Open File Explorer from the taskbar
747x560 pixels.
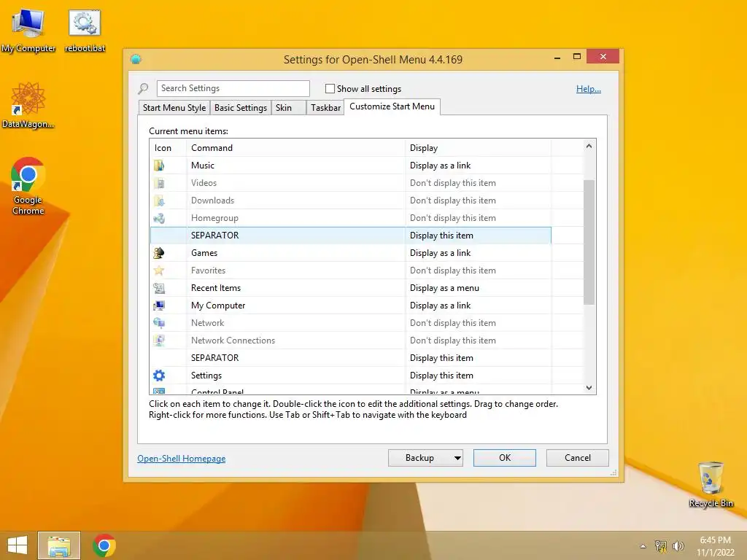(x=59, y=545)
